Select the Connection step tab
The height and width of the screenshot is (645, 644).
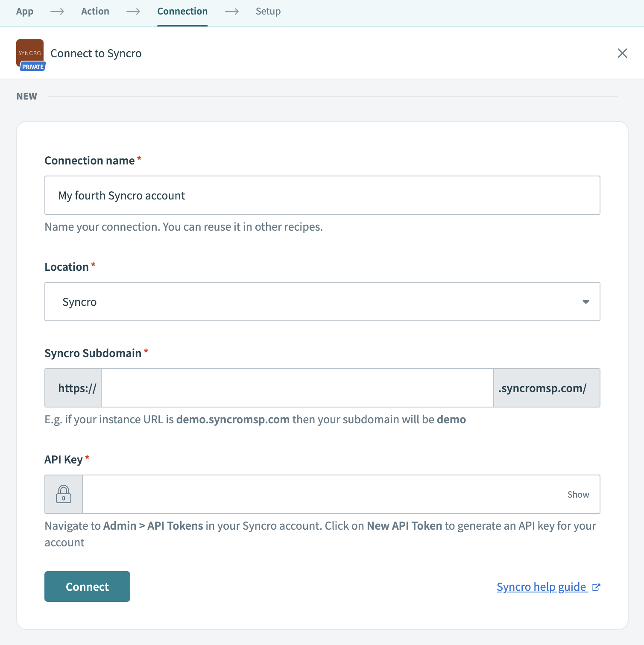pos(182,12)
